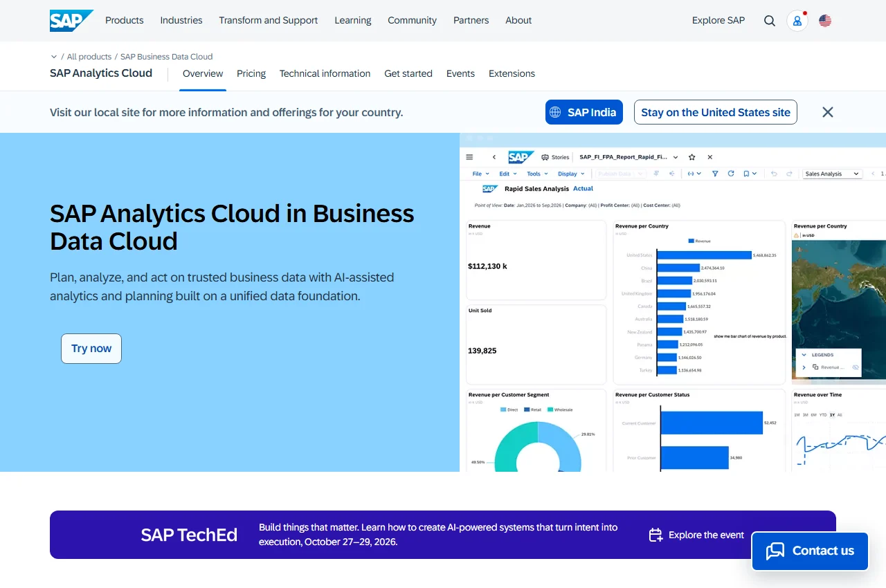Click the Explore SAP link

point(718,21)
